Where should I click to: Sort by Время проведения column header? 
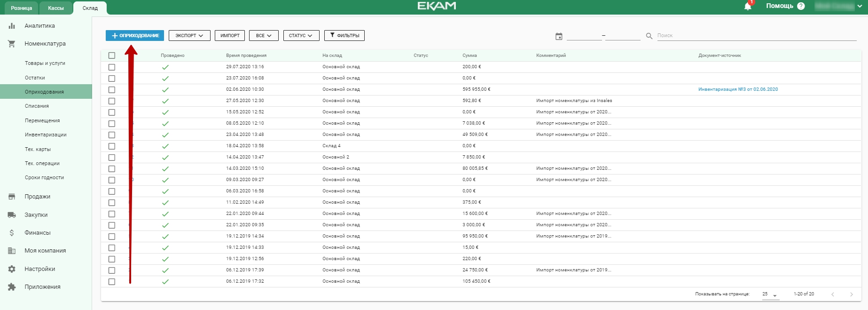(x=246, y=56)
